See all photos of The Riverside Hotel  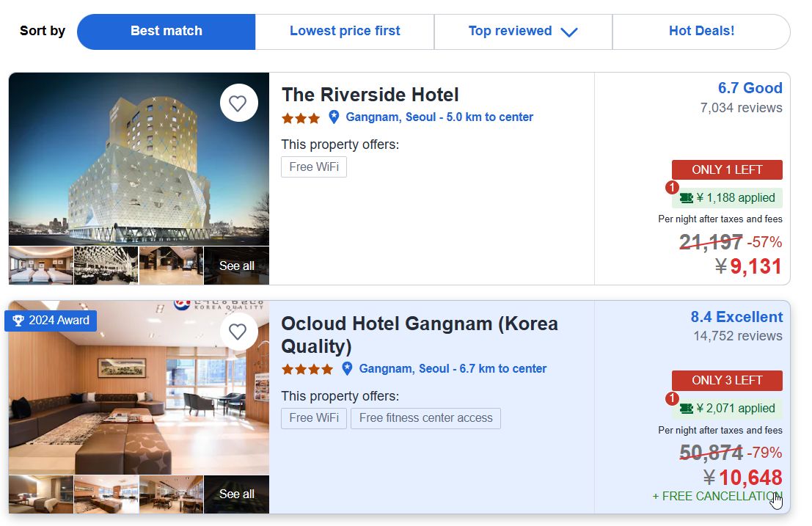(236, 266)
